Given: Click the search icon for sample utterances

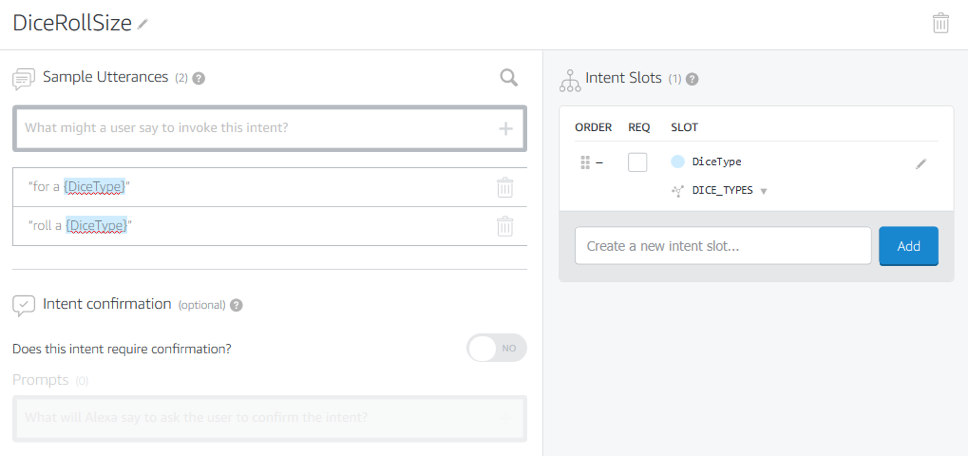Looking at the screenshot, I should [x=509, y=77].
